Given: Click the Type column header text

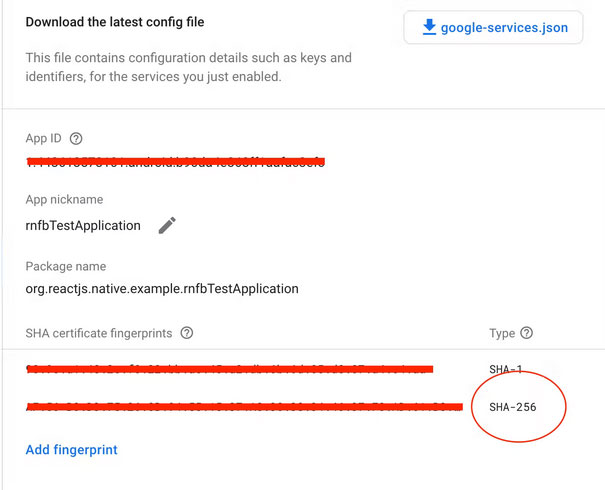Looking at the screenshot, I should point(502,333).
